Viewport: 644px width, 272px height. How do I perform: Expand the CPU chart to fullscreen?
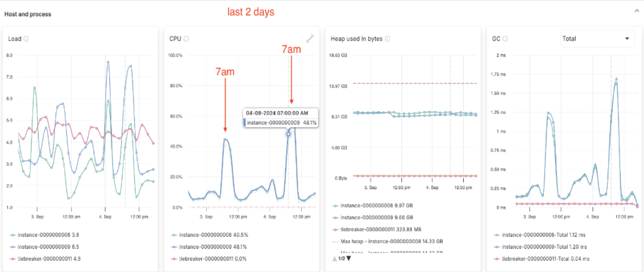[310, 39]
